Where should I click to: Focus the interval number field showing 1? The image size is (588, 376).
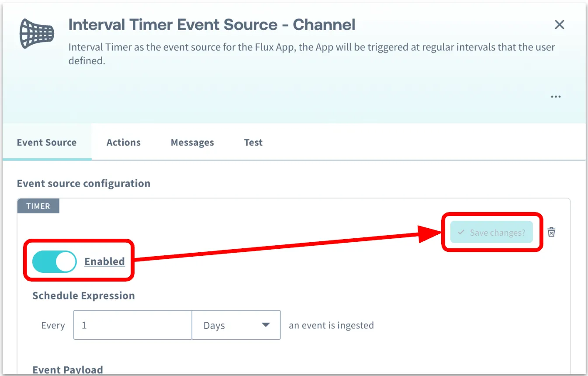pyautogui.click(x=133, y=325)
